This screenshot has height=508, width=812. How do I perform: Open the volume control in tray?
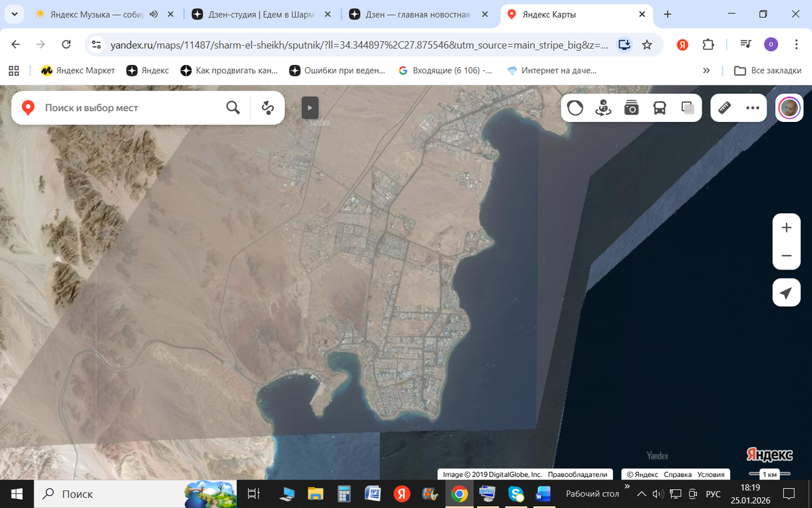pos(658,494)
